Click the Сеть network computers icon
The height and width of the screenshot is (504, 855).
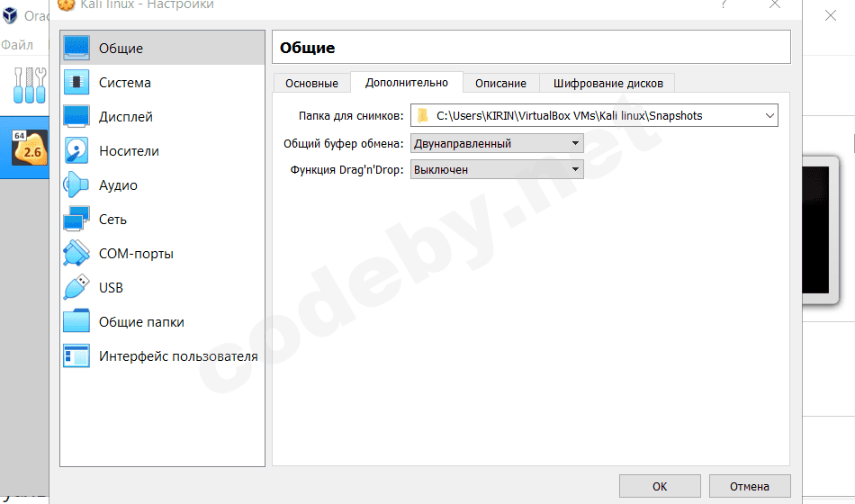coord(76,219)
